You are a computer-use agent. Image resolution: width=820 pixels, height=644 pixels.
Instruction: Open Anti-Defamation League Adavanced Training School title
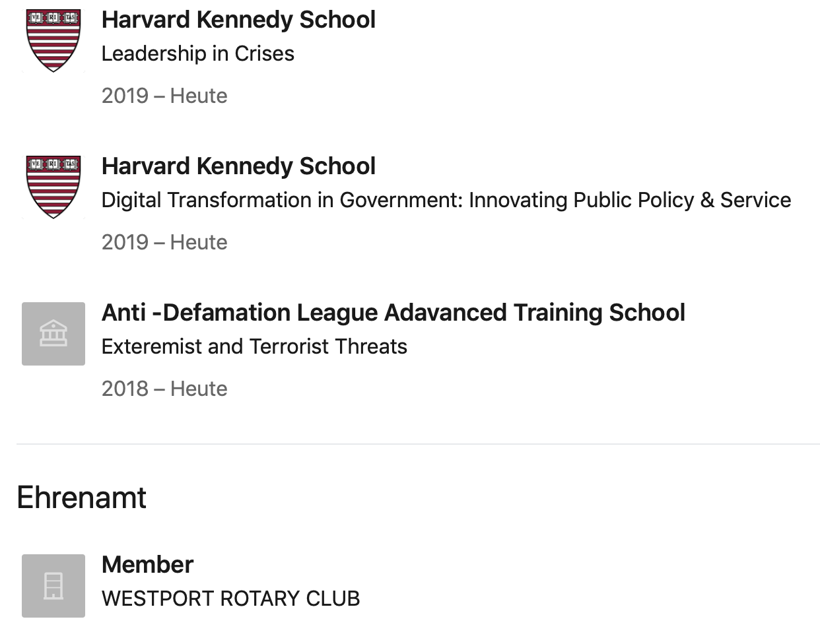click(x=393, y=313)
